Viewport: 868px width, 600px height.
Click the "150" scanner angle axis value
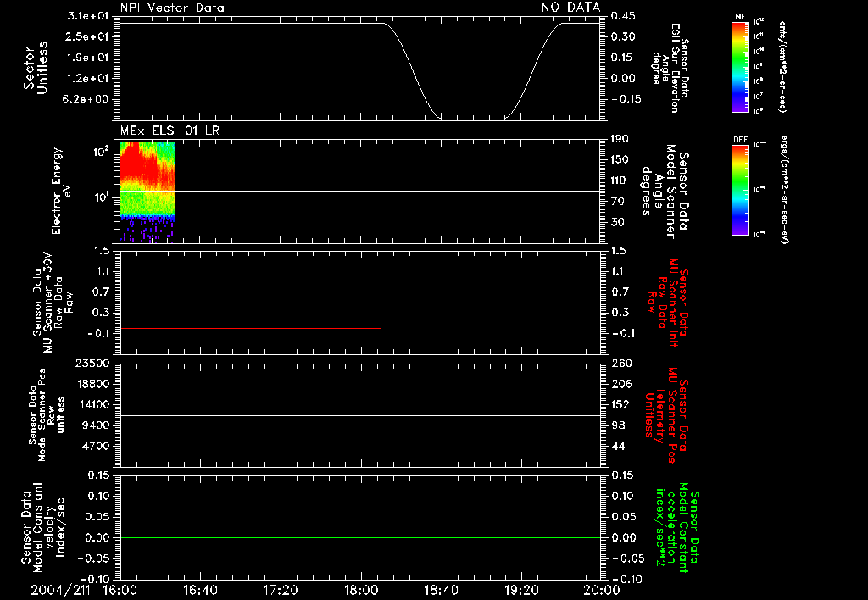620,160
